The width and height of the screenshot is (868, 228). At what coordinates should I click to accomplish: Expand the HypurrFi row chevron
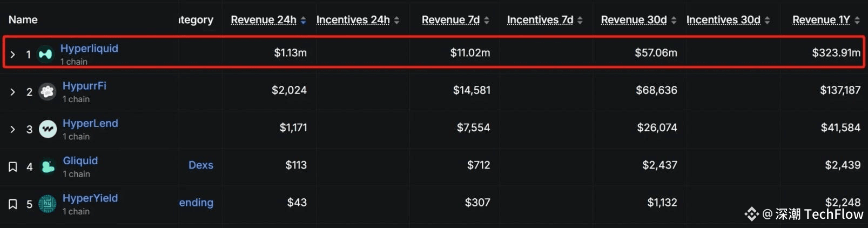(13, 92)
